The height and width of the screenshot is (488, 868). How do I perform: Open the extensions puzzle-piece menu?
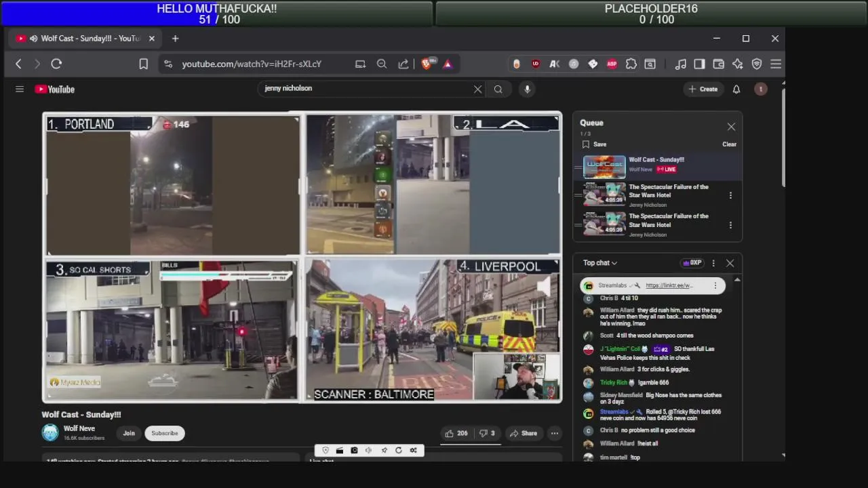click(631, 64)
